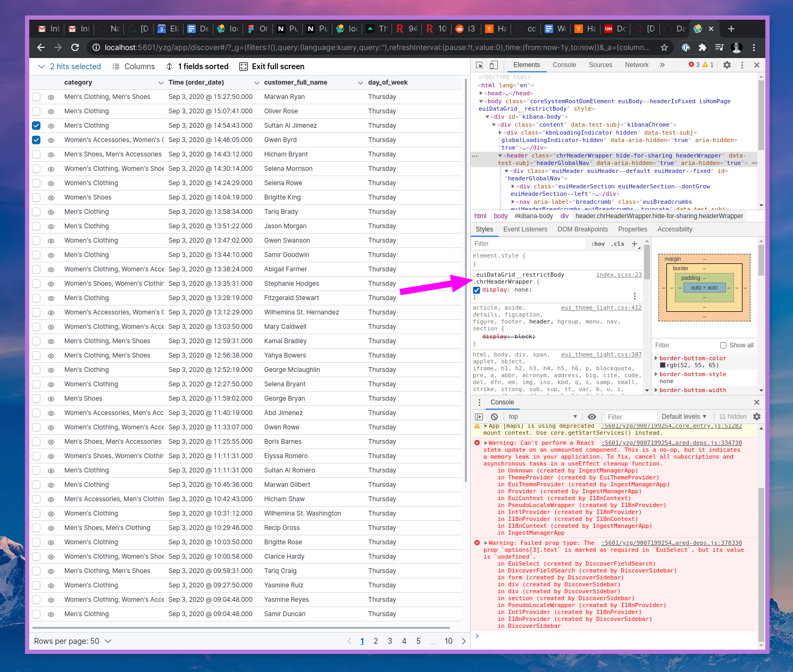
Task: Open DevTools customize three-dot menu
Action: point(742,65)
